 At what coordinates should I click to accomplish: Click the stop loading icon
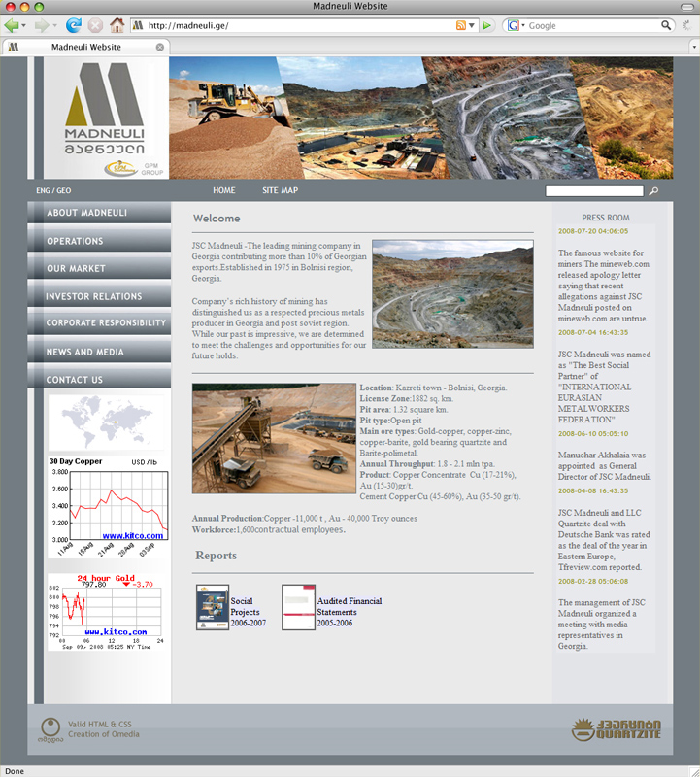pyautogui.click(x=95, y=25)
